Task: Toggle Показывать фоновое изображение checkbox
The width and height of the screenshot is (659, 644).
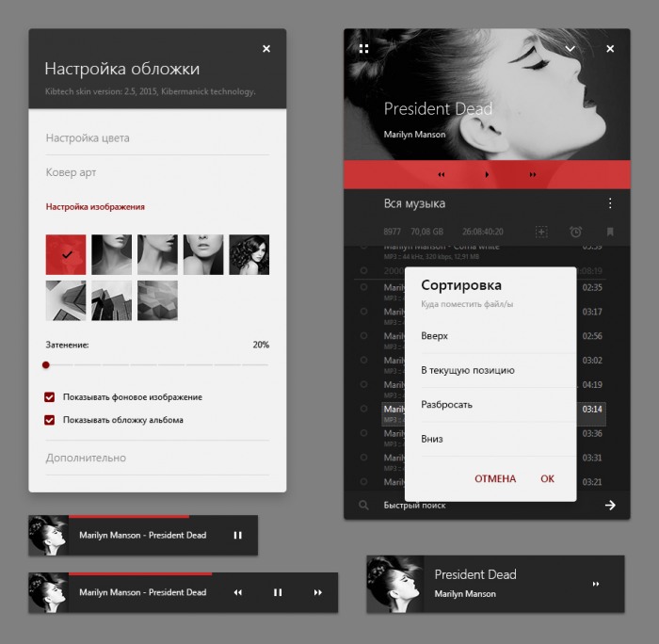Action: 50,397
